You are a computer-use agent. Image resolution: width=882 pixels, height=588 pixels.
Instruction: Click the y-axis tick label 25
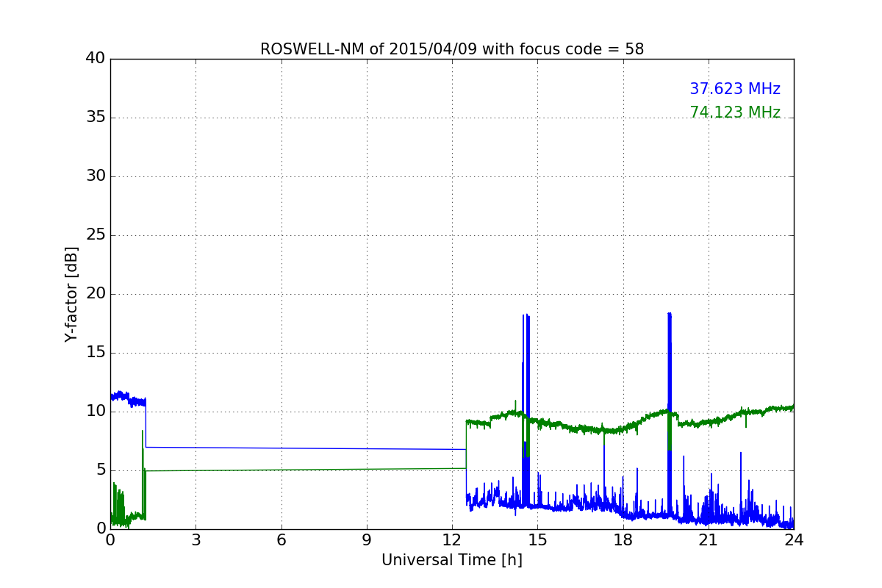[96, 235]
